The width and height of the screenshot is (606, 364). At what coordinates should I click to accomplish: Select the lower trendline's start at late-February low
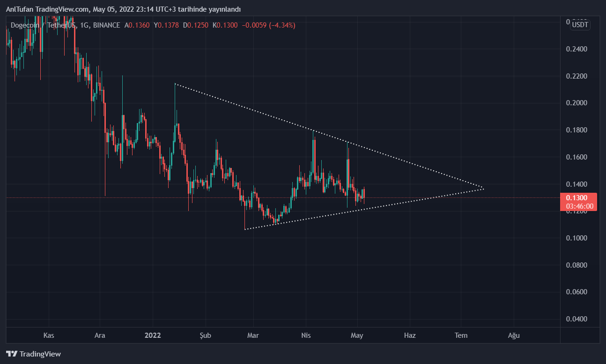coord(245,229)
